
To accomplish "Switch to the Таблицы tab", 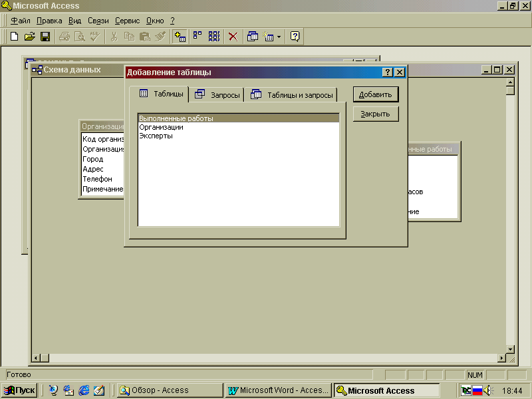I will [x=160, y=94].
